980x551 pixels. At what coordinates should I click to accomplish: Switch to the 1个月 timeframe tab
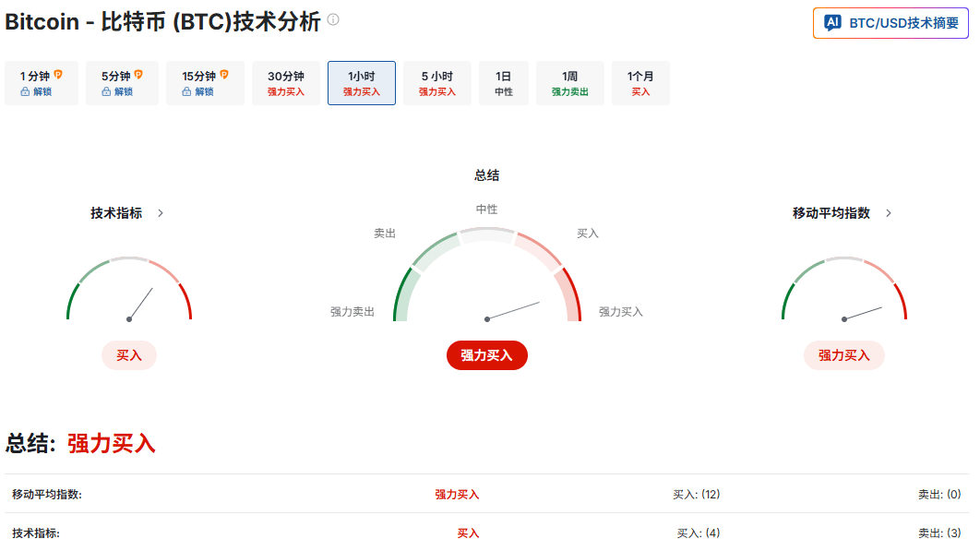tap(640, 82)
